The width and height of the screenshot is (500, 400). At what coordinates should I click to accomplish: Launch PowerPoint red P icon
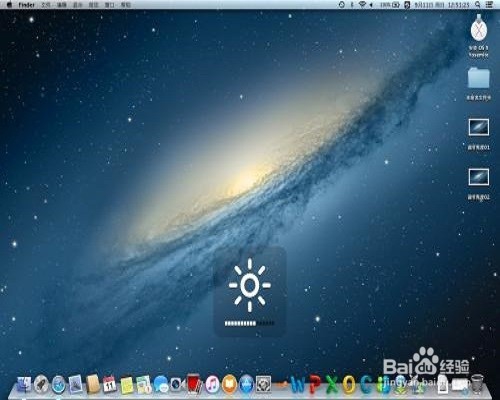click(315, 384)
